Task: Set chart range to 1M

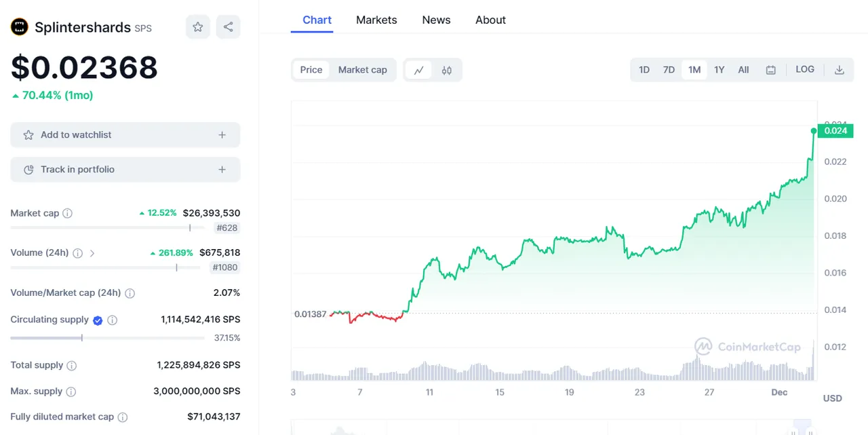Action: pyautogui.click(x=694, y=70)
